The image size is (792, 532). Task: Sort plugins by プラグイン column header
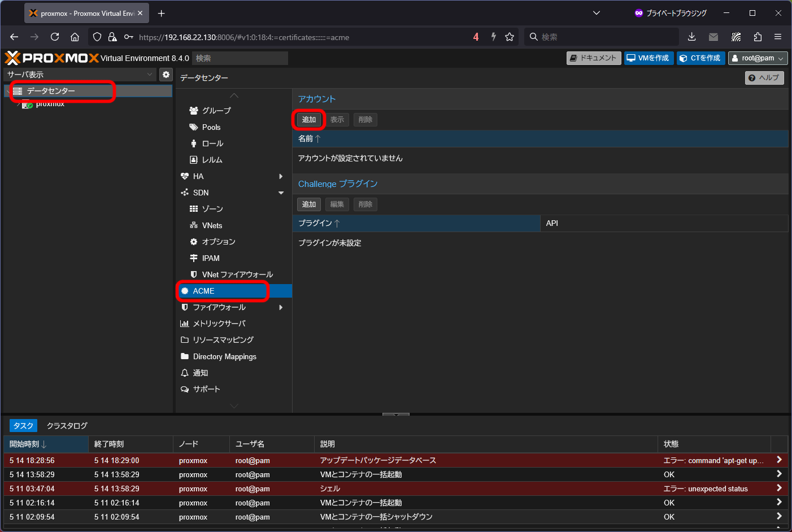(x=416, y=224)
